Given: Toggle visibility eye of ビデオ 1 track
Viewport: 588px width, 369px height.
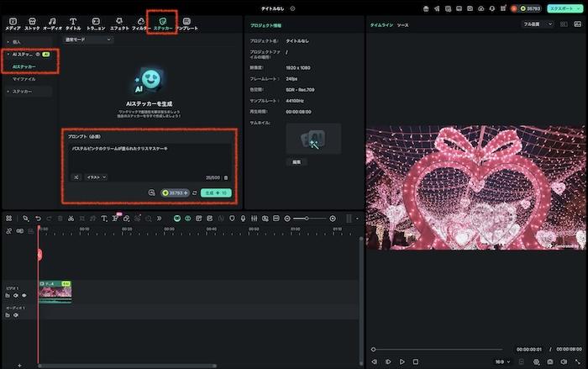Looking at the screenshot, I should (24, 295).
